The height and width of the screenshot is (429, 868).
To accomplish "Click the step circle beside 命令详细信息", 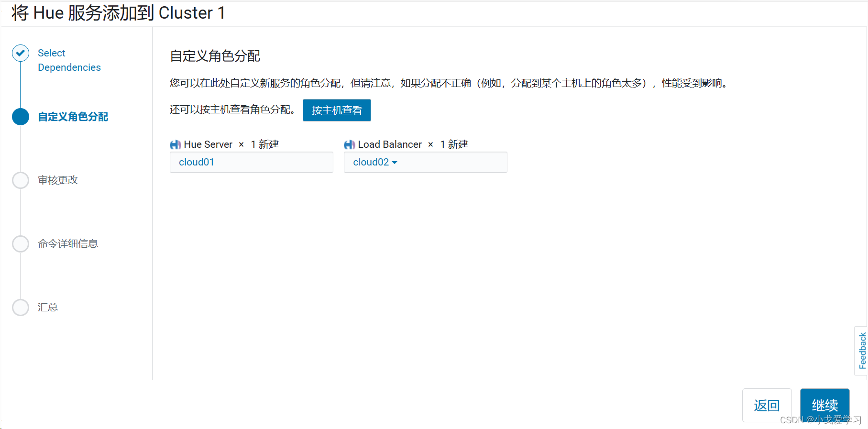I will [x=21, y=244].
